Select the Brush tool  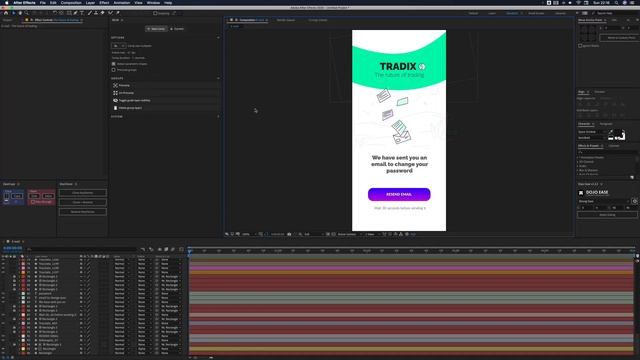(89, 13)
